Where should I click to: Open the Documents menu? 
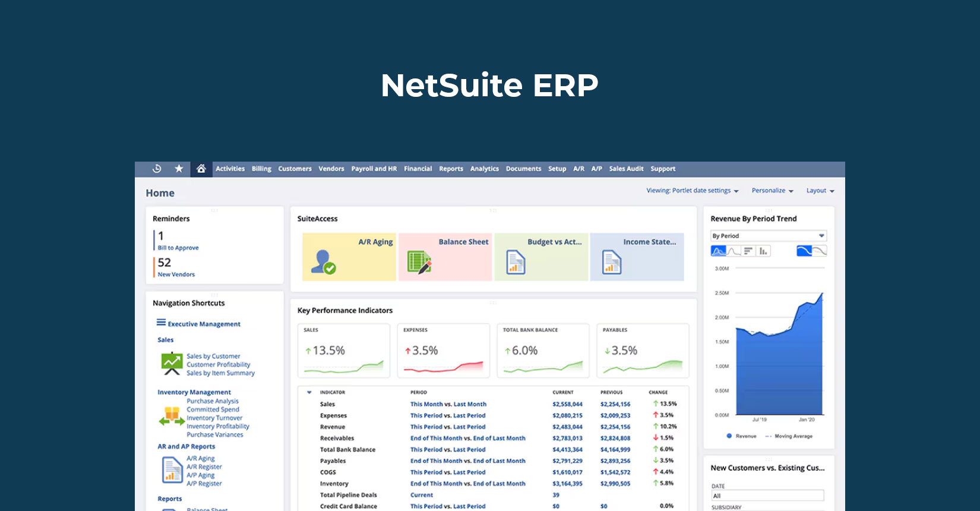click(x=523, y=169)
